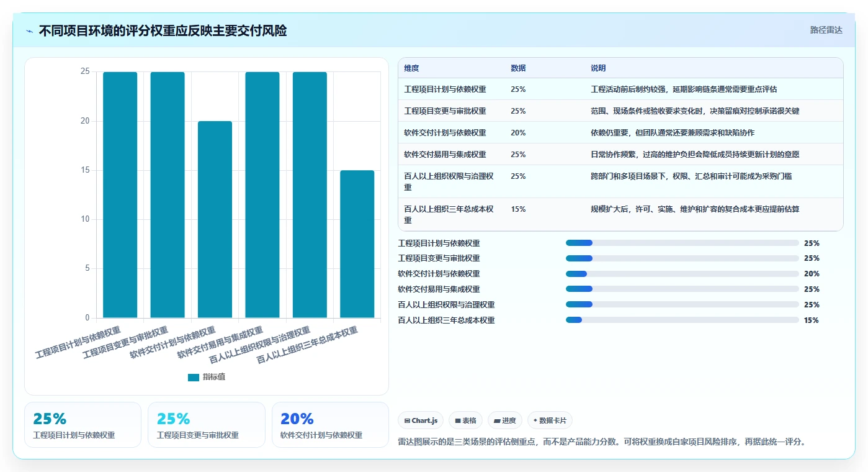Click the 工程项目计划与依赖权重 progress bar
The width and height of the screenshot is (868, 472).
682,243
